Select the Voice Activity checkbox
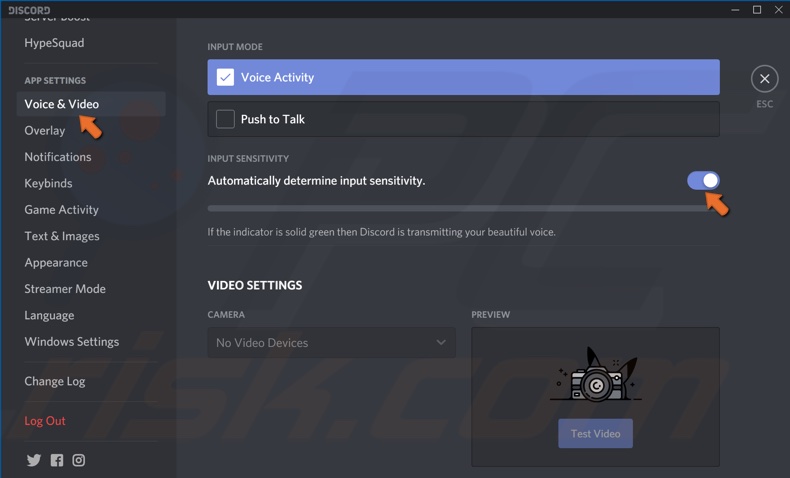Image resolution: width=790 pixels, height=478 pixels. coord(225,77)
